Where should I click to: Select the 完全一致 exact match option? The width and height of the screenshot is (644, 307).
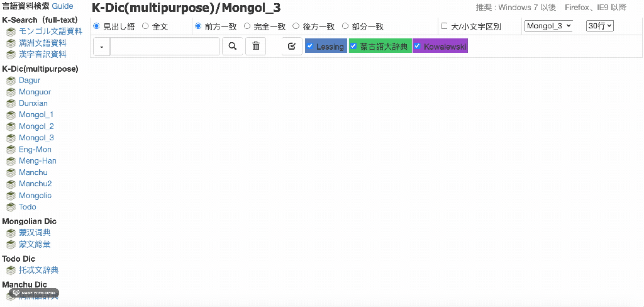(x=247, y=26)
